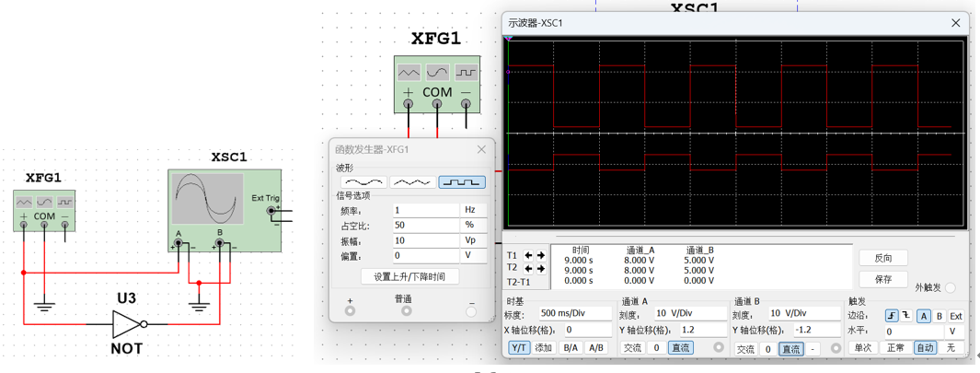Move cursor T1 left with arrow
This screenshot has width=980, height=373.
pyautogui.click(x=529, y=255)
